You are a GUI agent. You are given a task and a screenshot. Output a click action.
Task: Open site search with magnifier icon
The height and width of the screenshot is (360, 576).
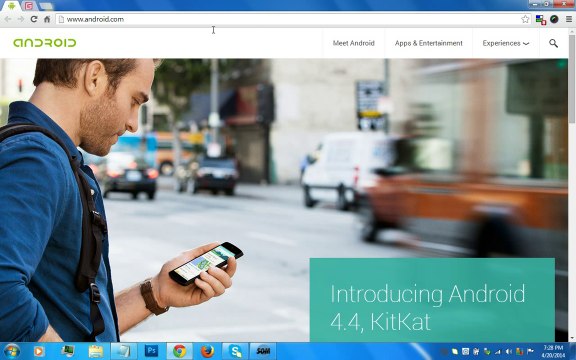point(553,43)
